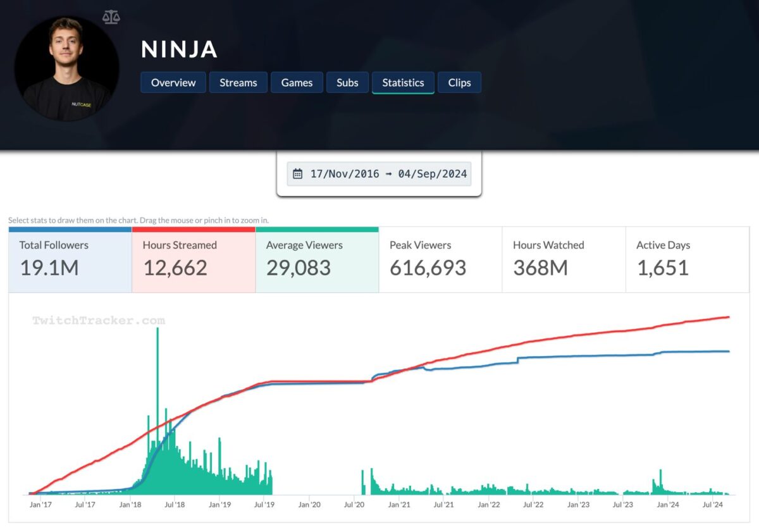View the Games tab
759x532 pixels.
click(x=297, y=82)
